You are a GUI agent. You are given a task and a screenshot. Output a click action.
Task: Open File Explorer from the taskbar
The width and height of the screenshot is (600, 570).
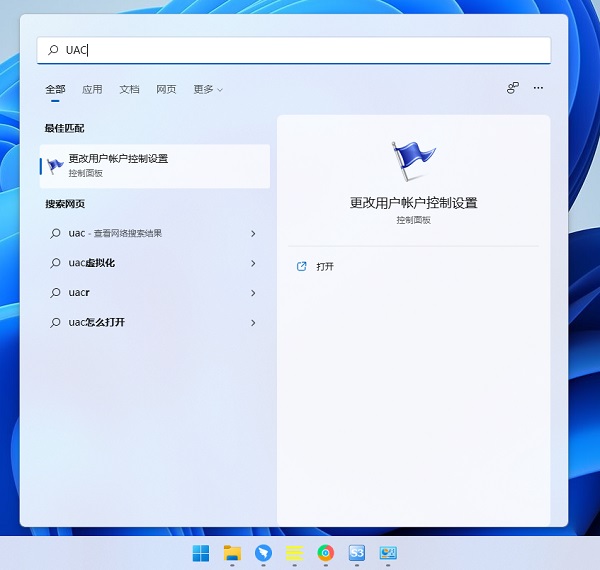(232, 553)
